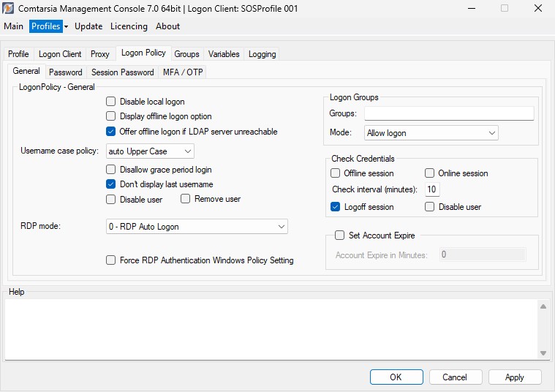Select the General sub-tab
Viewport: 555px width, 392px height.
click(x=26, y=71)
